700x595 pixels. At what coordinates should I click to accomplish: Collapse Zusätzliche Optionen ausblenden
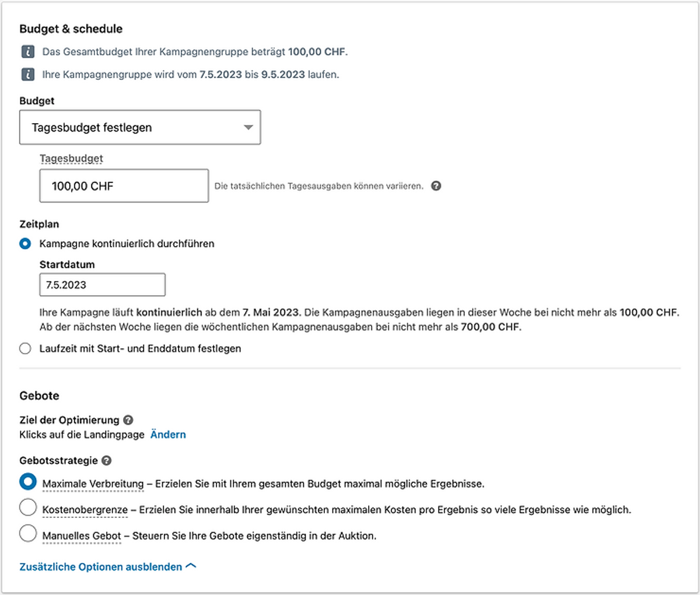pyautogui.click(x=101, y=567)
